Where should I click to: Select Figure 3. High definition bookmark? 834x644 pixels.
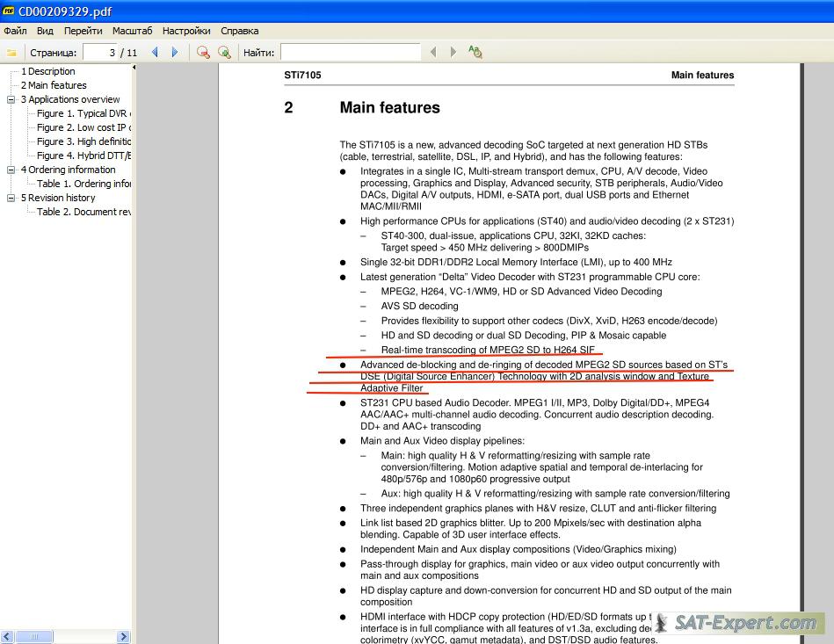tap(83, 141)
